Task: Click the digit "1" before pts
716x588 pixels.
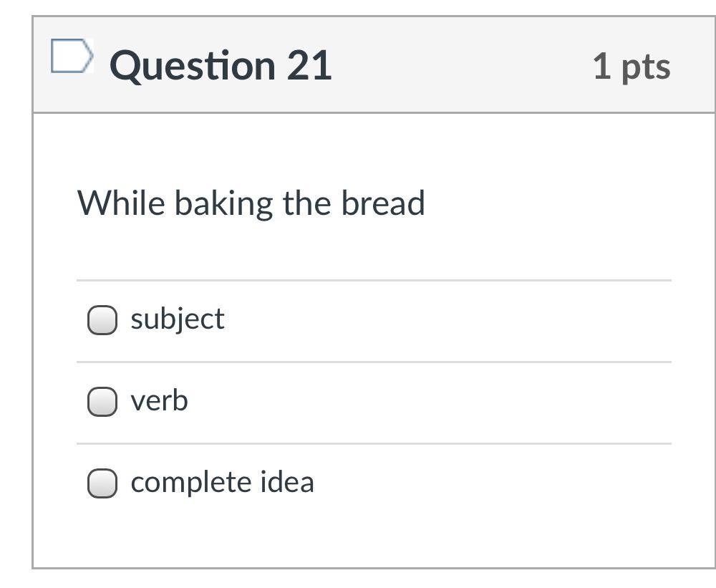Action: (601, 66)
